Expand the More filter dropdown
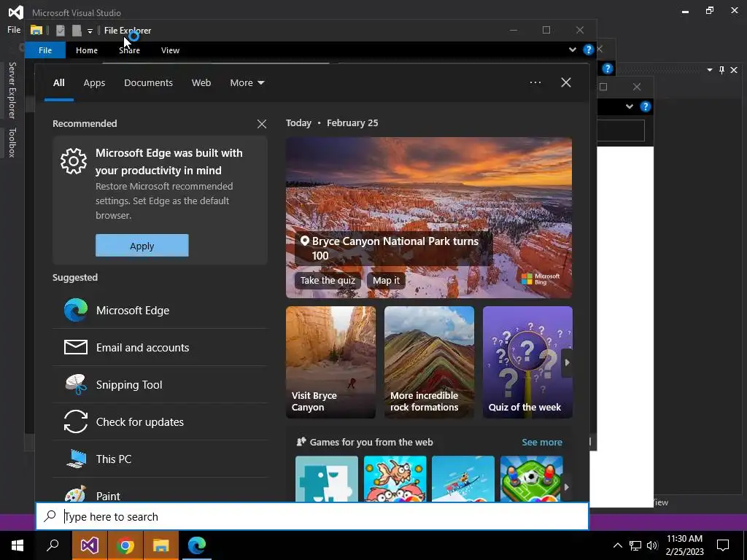 tap(247, 83)
